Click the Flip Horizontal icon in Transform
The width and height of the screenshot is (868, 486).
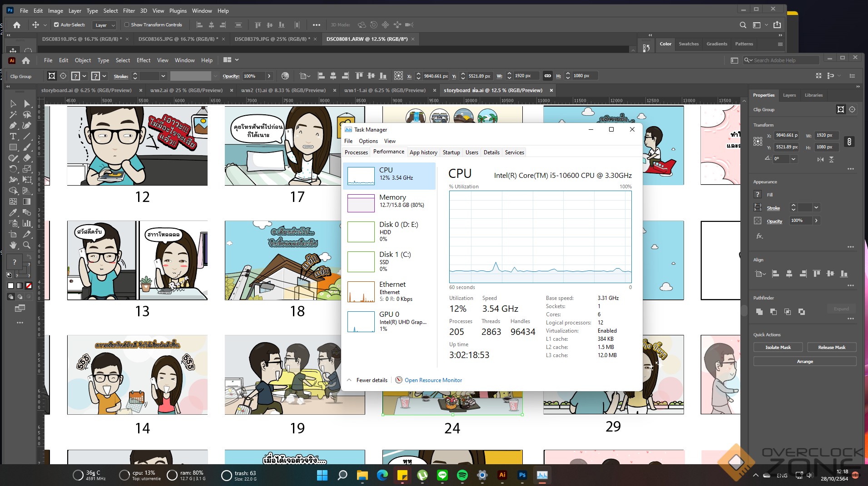point(820,159)
